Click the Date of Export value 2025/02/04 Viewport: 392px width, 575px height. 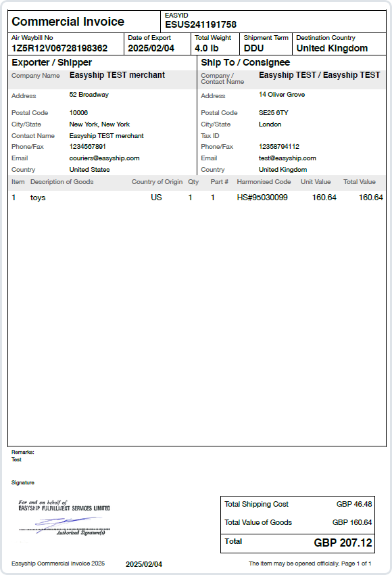(151, 49)
